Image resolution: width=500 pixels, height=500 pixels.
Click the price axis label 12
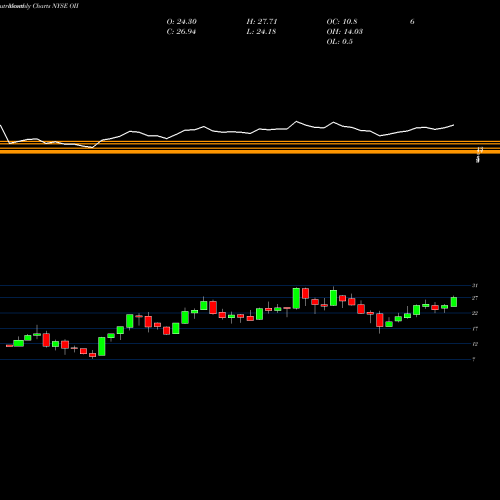click(475, 344)
